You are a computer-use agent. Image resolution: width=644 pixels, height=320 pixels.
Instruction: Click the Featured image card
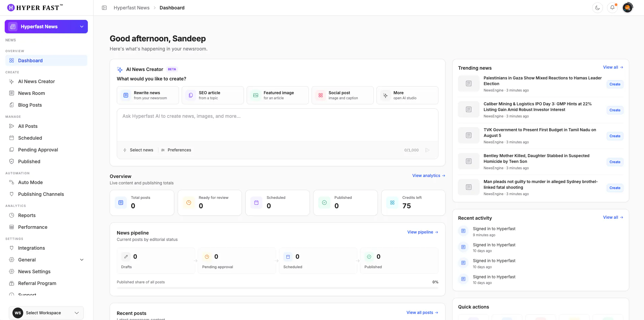(x=278, y=95)
